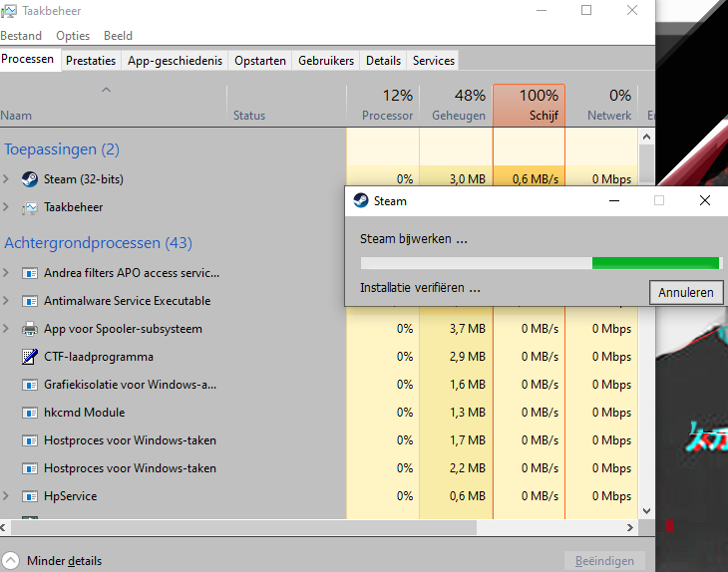The width and height of the screenshot is (728, 572).
Task: Open the Bestand menu
Action: (x=21, y=36)
